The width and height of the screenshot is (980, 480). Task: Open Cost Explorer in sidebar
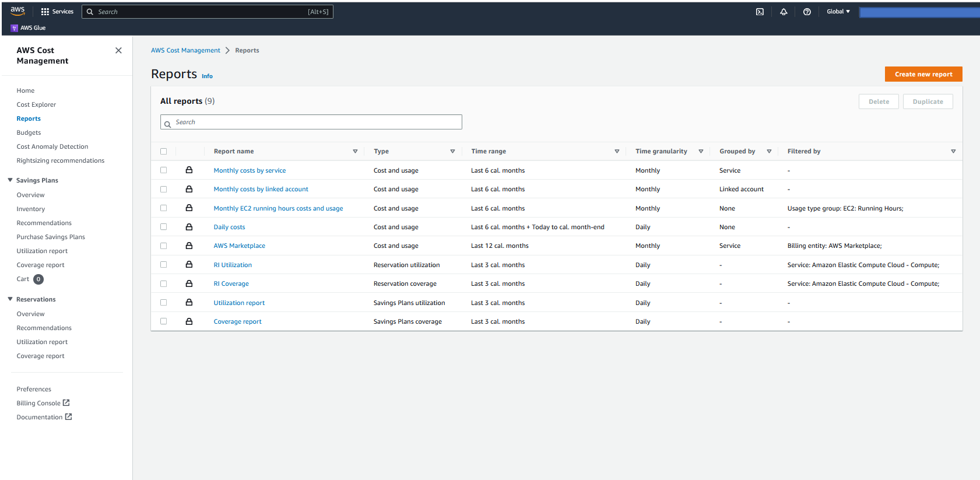pyautogui.click(x=36, y=104)
